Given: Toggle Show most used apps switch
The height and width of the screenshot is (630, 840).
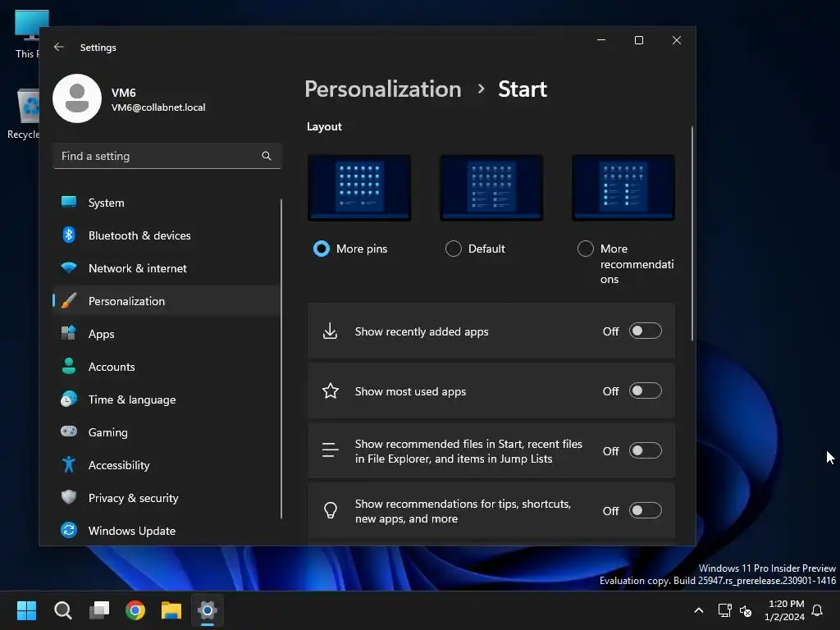Looking at the screenshot, I should [645, 390].
